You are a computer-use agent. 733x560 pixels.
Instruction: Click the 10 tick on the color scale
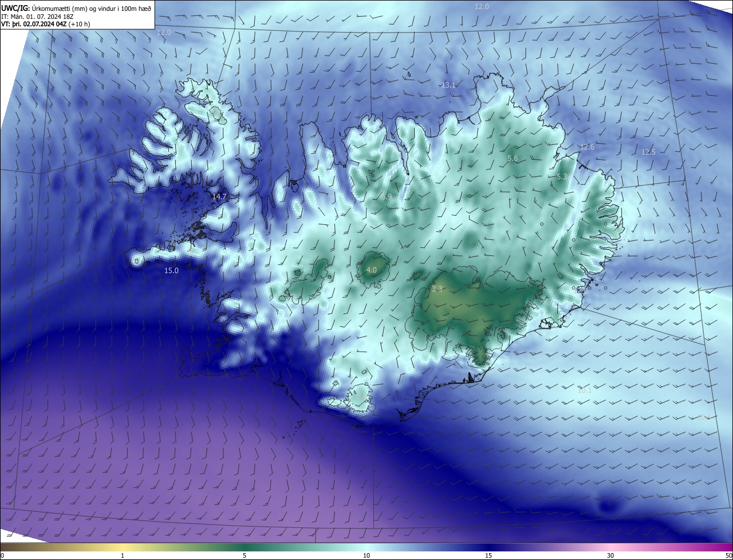point(366,555)
